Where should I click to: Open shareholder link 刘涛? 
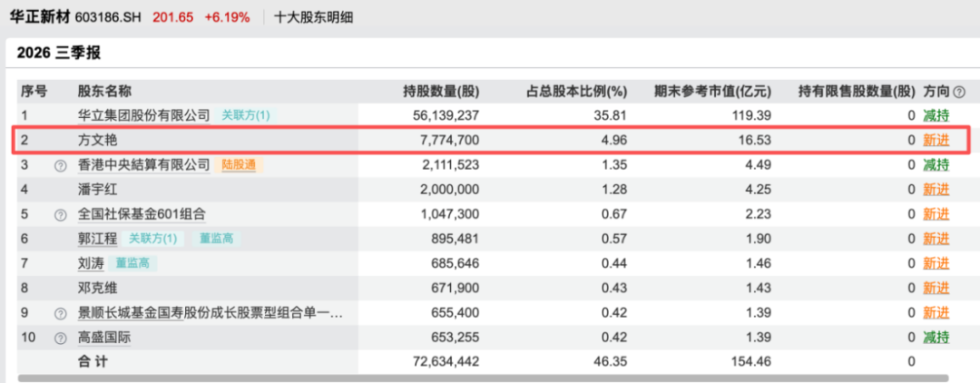[x=91, y=264]
